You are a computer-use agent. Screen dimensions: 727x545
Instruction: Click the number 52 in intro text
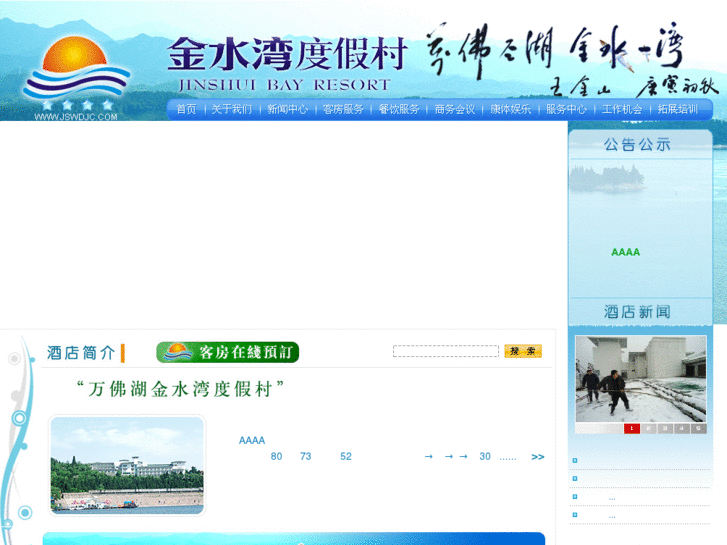[x=346, y=456]
